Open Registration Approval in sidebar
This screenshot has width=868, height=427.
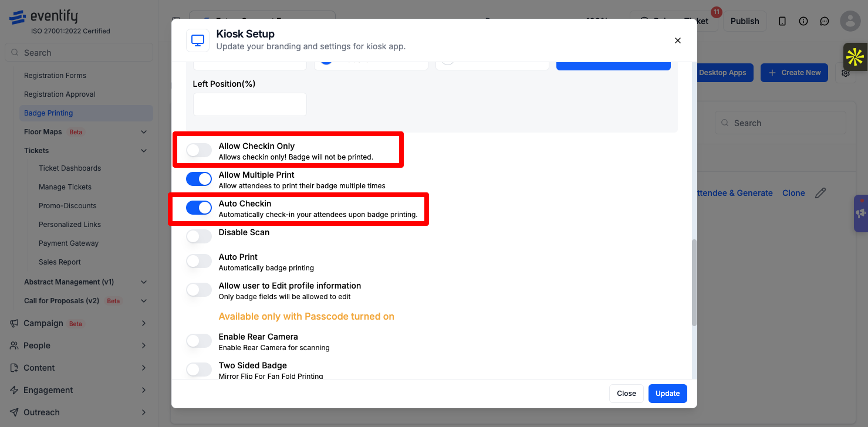pos(59,94)
